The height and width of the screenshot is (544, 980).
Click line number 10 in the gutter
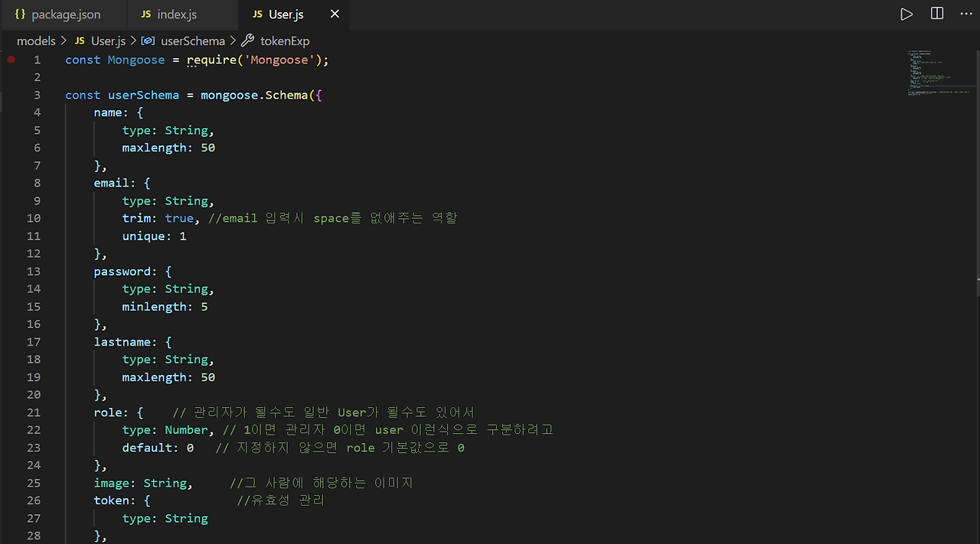(x=34, y=218)
